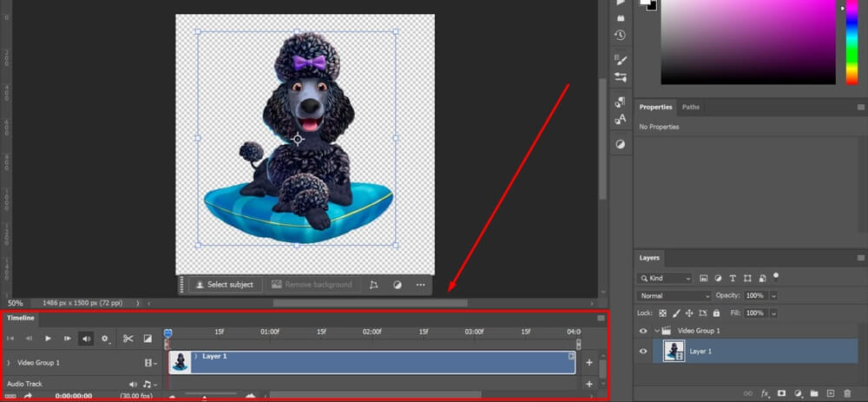This screenshot has height=402, width=868.
Task: Collapse Video Group 1 in Layers panel
Action: click(x=657, y=331)
